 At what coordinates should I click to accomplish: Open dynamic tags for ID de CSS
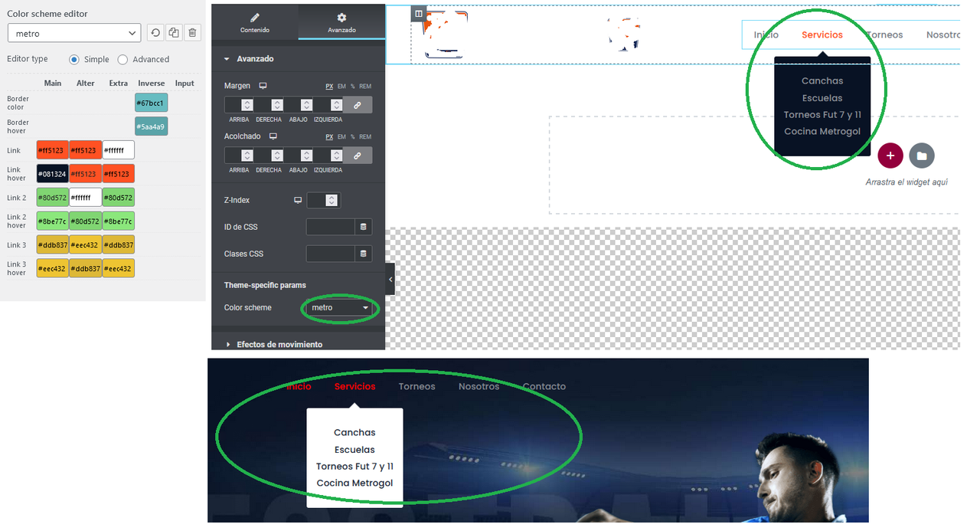tap(364, 227)
